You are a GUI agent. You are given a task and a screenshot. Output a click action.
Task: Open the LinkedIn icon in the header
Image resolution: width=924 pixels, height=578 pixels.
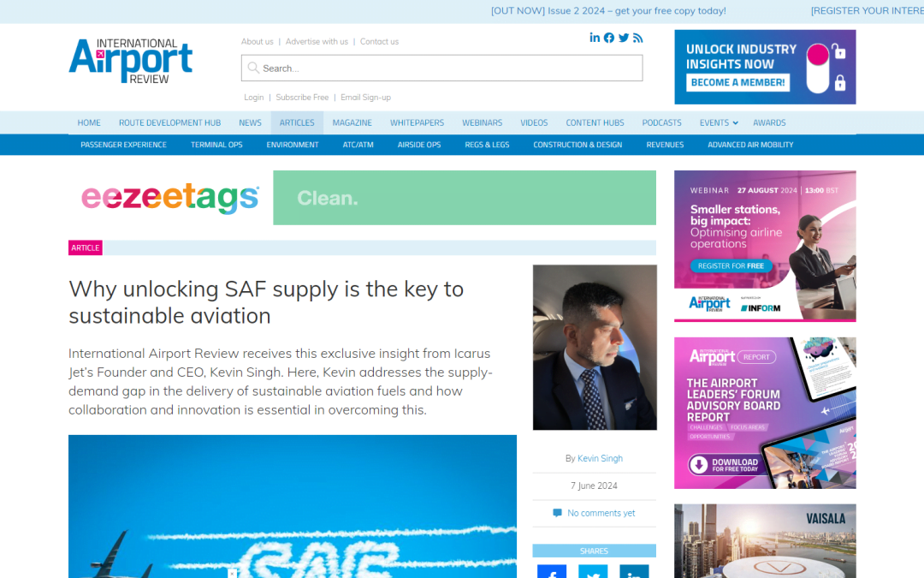click(595, 38)
